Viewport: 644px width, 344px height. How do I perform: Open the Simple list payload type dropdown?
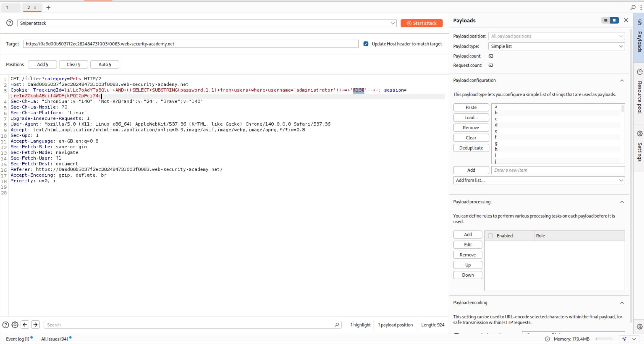point(621,46)
